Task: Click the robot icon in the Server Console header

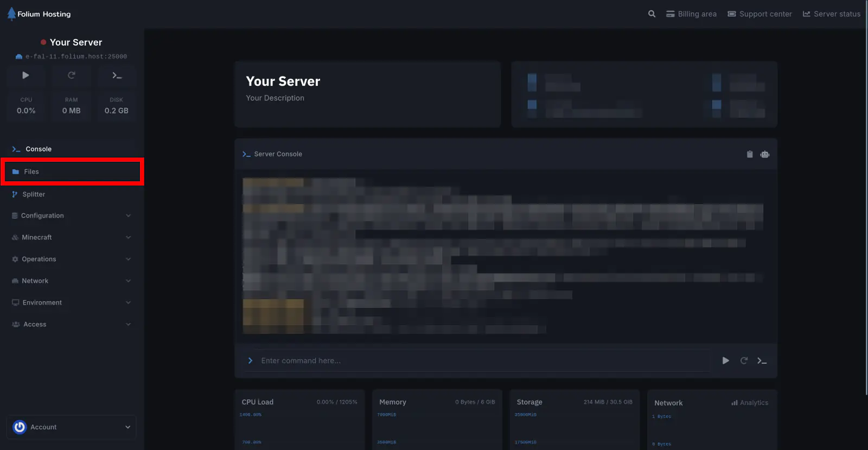Action: [x=765, y=154]
